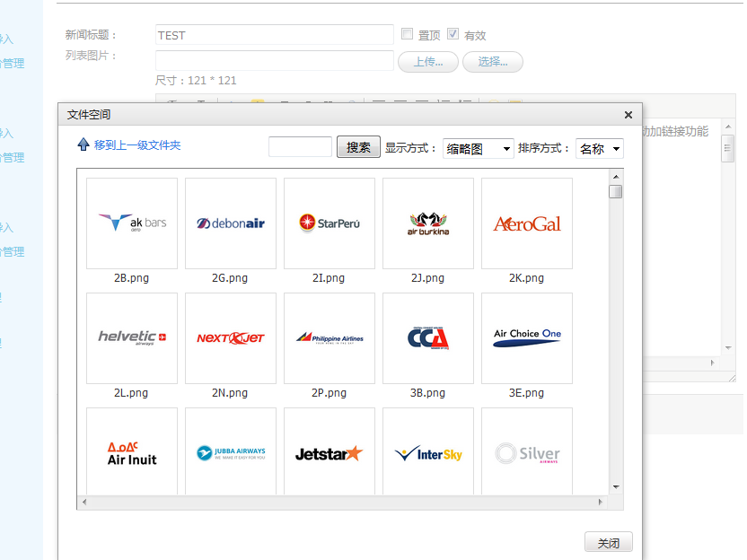Click the 关闭 button at dialog bottom

[x=609, y=542]
